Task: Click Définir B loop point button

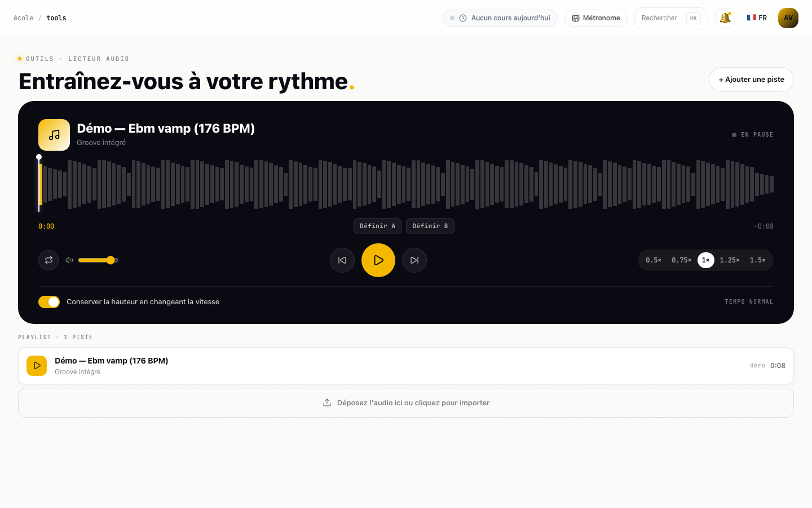Action: 430,226
